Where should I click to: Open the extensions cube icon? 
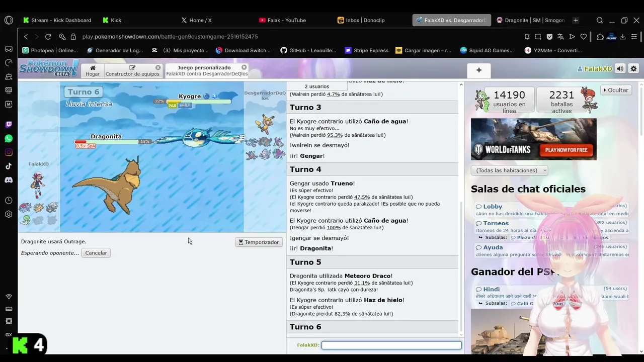600,37
